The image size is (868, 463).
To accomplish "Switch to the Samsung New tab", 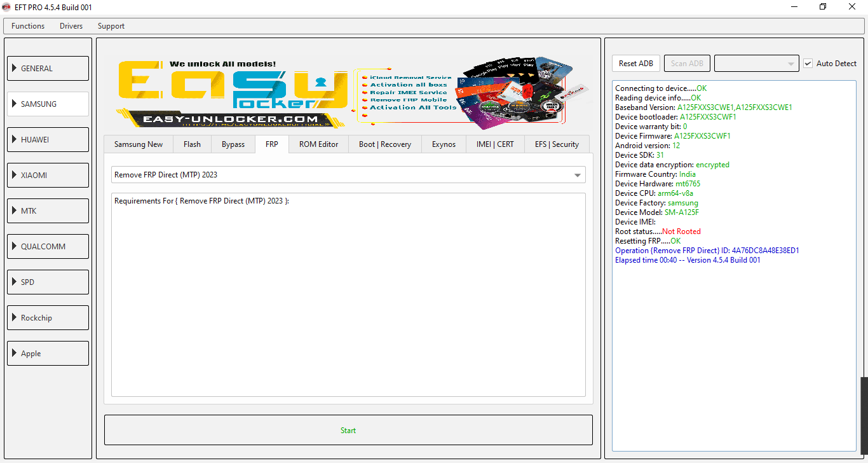I will tap(139, 144).
